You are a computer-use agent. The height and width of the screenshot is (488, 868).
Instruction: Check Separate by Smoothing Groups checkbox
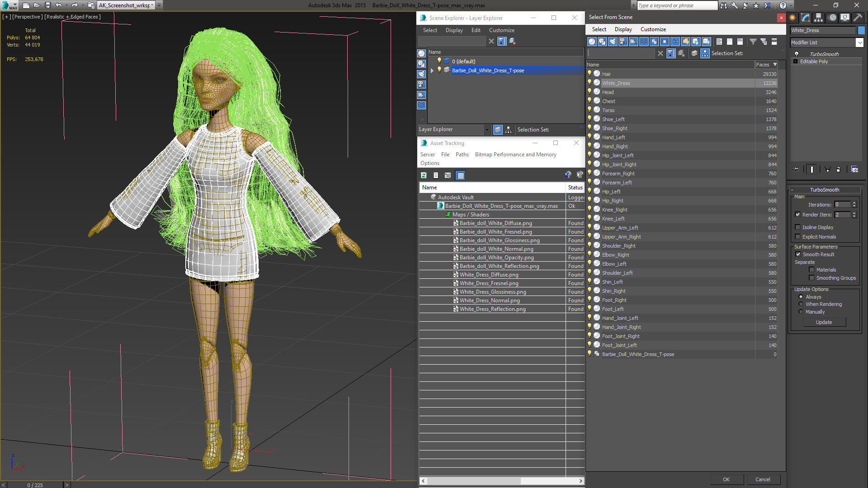(811, 278)
